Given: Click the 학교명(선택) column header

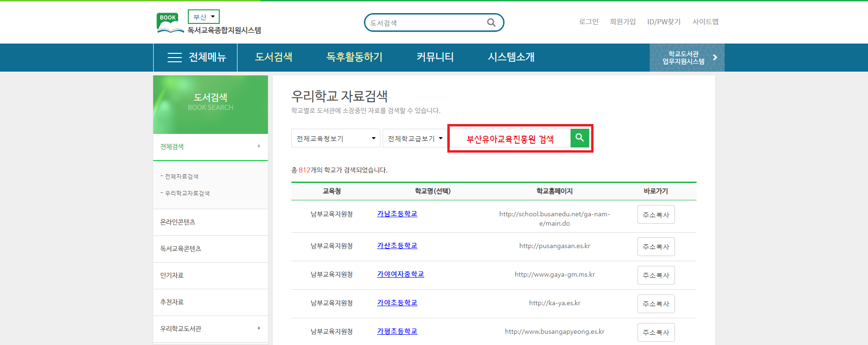Looking at the screenshot, I should pyautogui.click(x=432, y=191).
